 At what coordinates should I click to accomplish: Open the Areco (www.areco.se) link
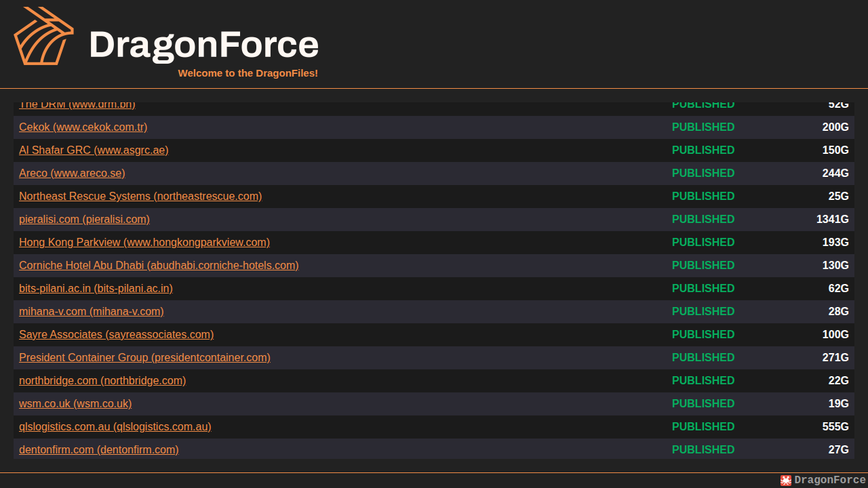pos(72,174)
